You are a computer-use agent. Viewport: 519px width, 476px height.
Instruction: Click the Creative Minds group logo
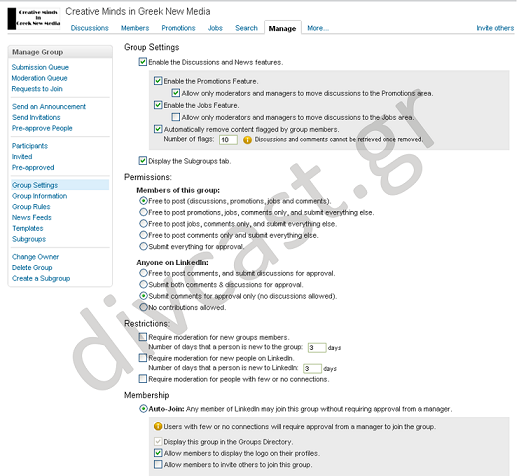pyautogui.click(x=34, y=18)
